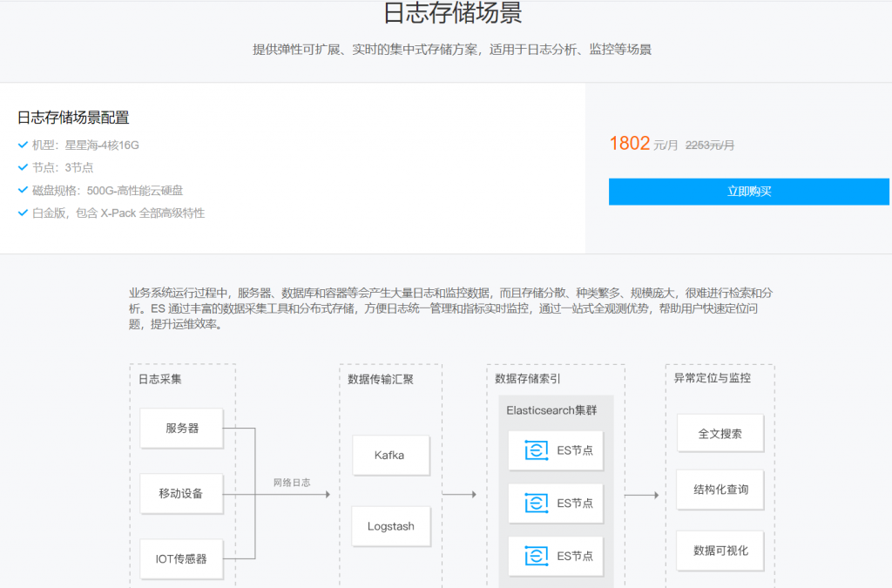
Task: Click the Logstash box
Action: tap(391, 526)
